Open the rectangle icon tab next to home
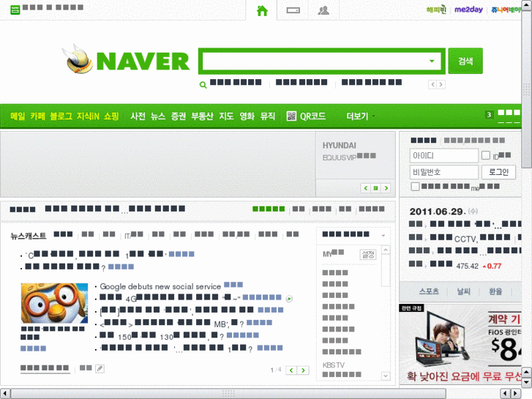The height and width of the screenshot is (399, 532). pos(293,10)
